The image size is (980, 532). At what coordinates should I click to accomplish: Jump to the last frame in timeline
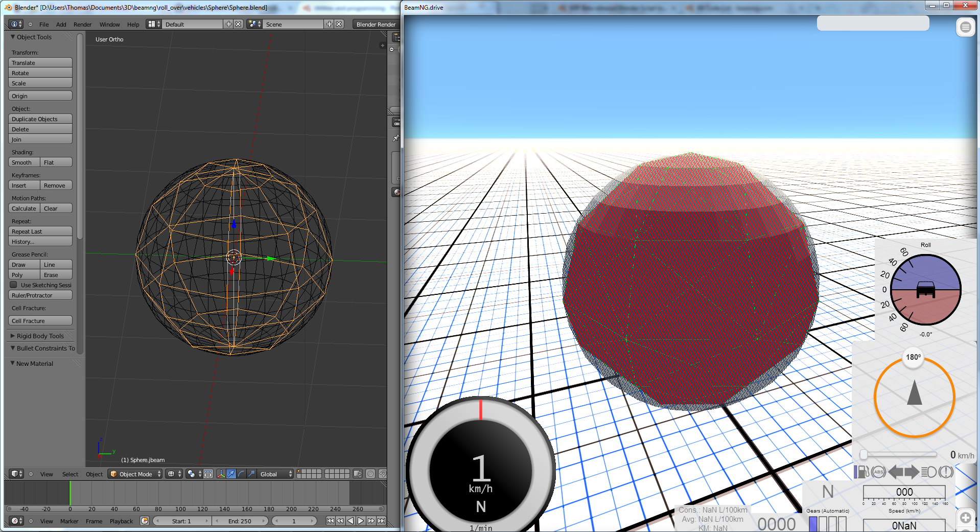(x=381, y=521)
